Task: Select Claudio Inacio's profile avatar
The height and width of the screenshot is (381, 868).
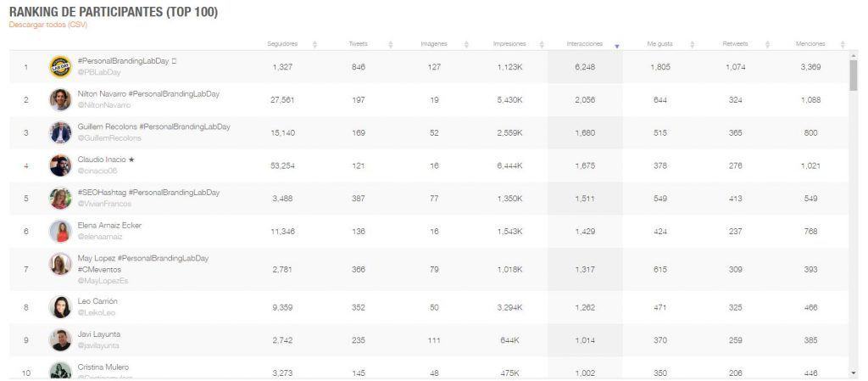Action: coord(60,165)
